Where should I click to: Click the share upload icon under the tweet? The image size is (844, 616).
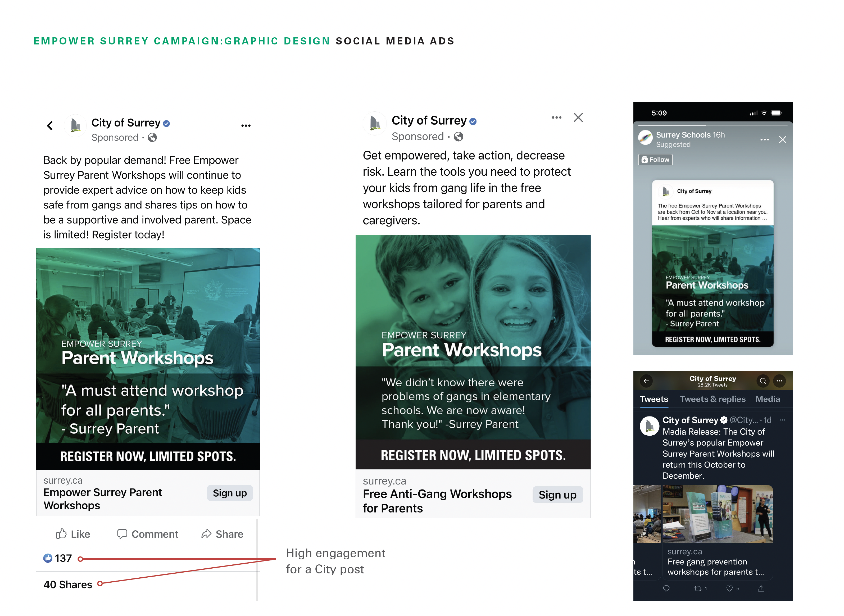[x=761, y=588]
